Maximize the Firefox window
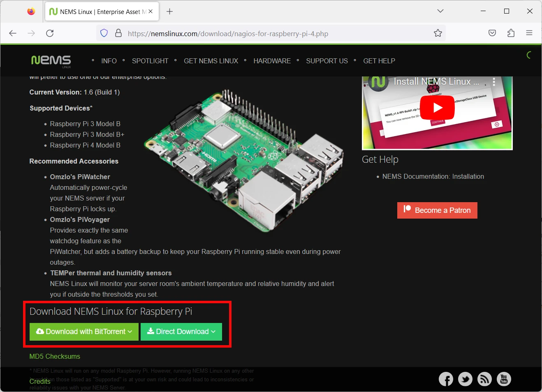542x392 pixels. click(x=507, y=11)
